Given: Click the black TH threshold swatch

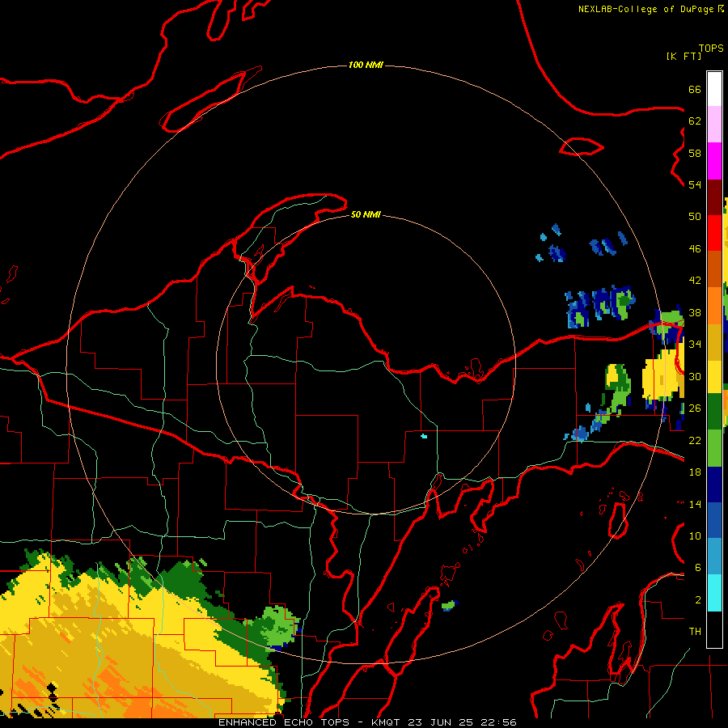Looking at the screenshot, I should click(714, 629).
